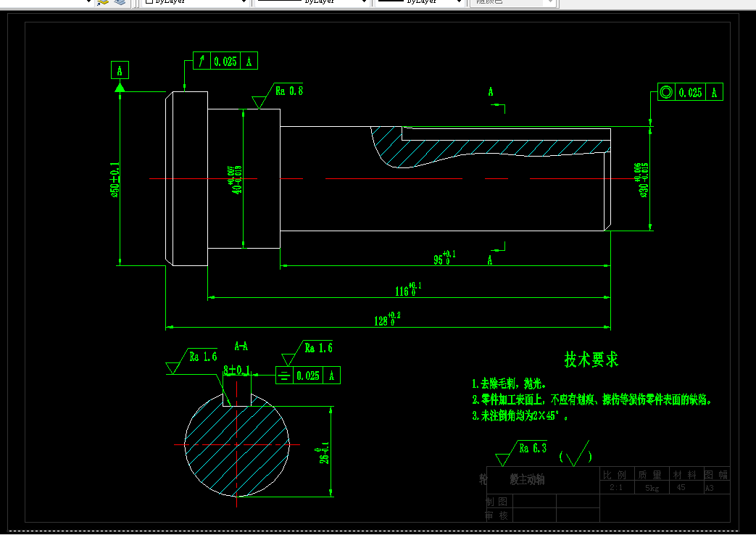Select the Ra 1.6 text right of A-A
The image size is (756, 535).
[318, 348]
